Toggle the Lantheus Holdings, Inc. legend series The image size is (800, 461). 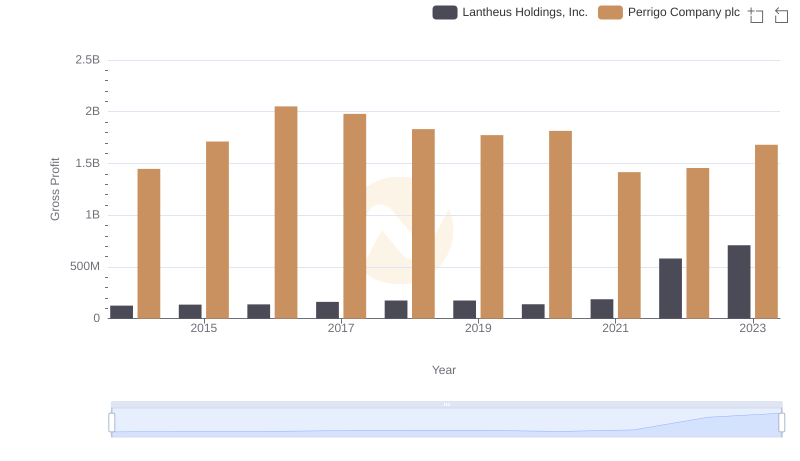coord(510,12)
